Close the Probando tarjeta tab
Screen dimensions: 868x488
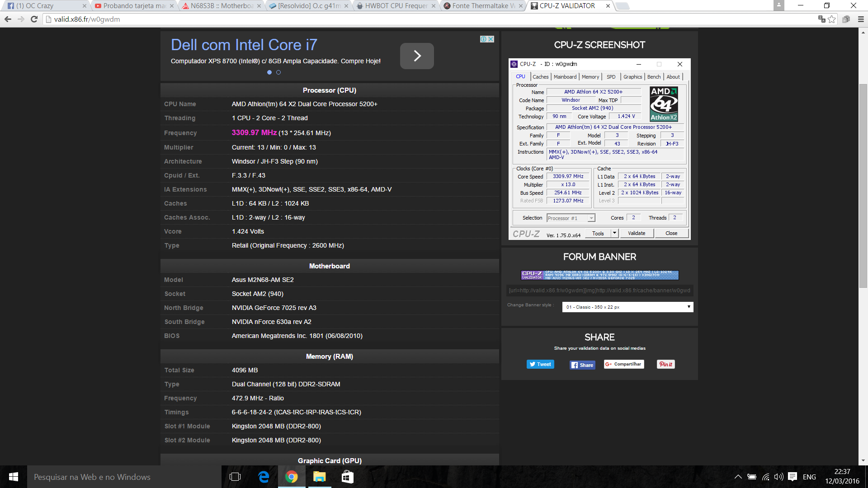point(172,6)
